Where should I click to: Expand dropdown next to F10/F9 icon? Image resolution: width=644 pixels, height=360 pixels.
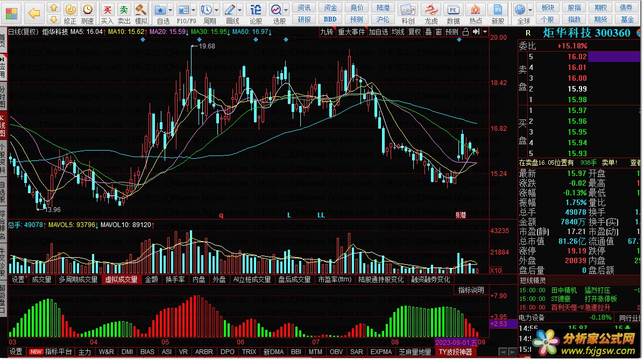point(194,10)
